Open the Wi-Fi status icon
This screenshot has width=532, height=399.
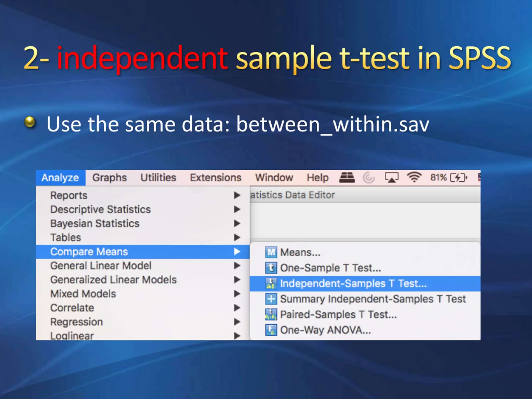[414, 177]
